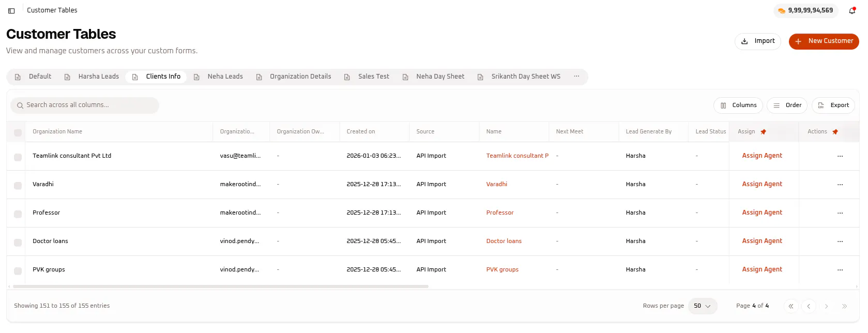Check the Professor row checkbox
This screenshot has width=868, height=333.
tap(18, 214)
